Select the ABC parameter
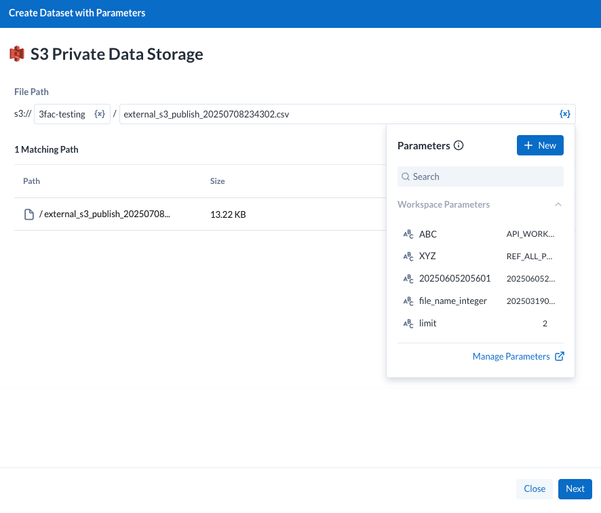This screenshot has width=601, height=513. [480, 234]
